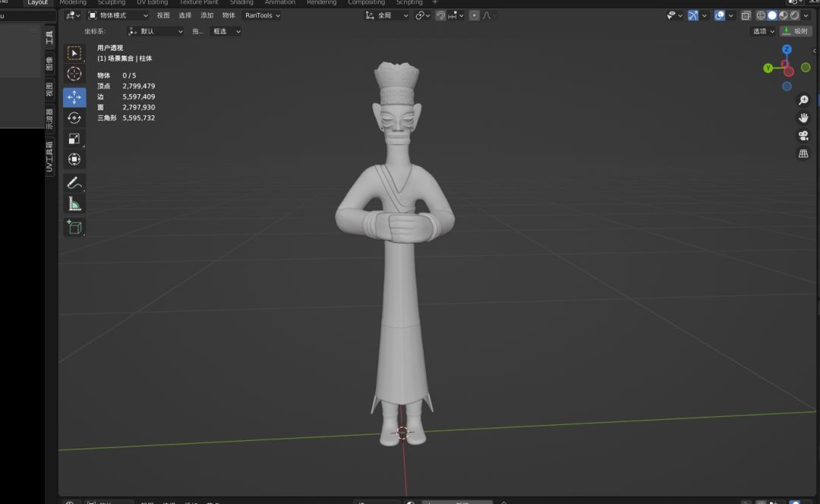Open the gizmo options dropdown arrow

pos(704,16)
